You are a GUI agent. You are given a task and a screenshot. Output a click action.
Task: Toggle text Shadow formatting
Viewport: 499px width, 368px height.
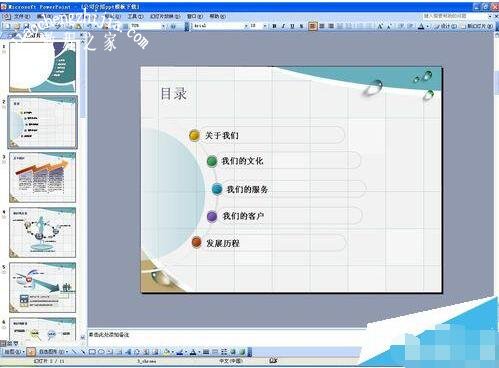pos(301,26)
